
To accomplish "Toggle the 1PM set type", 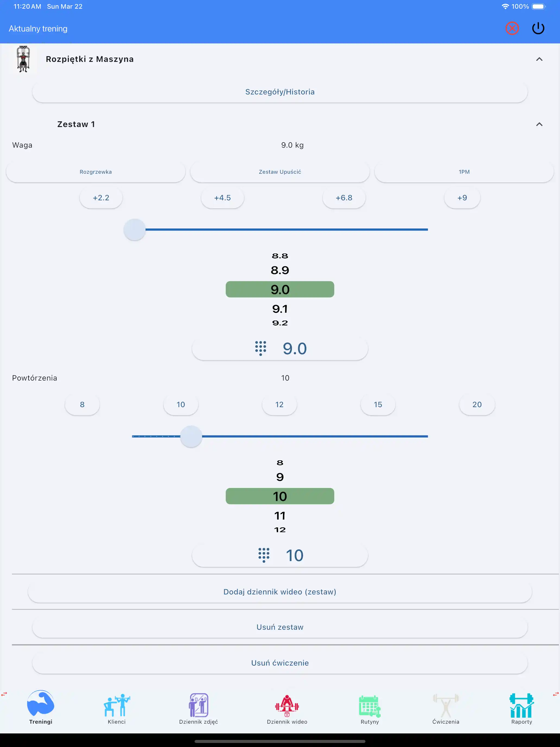I will [464, 172].
